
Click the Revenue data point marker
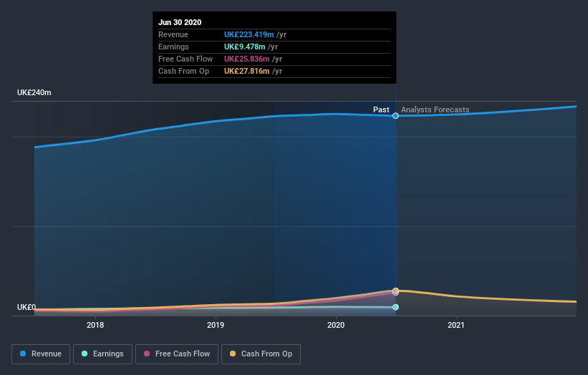pos(395,116)
